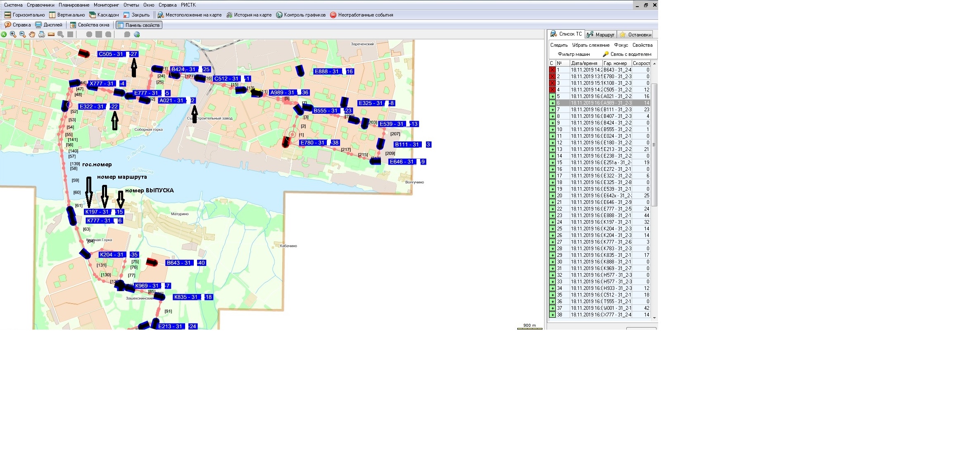Viewport: 980px width, 450px height.
Task: Click green plus status of vehicle row 5
Action: (552, 96)
